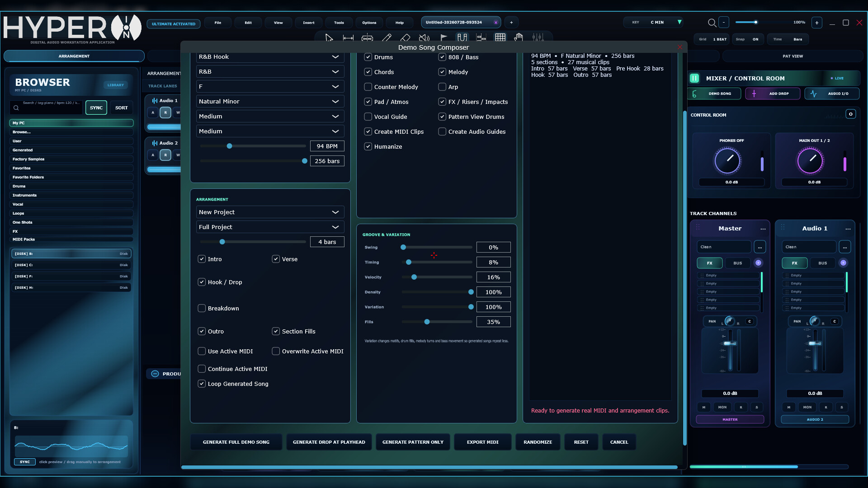Open the File menu

218,23
